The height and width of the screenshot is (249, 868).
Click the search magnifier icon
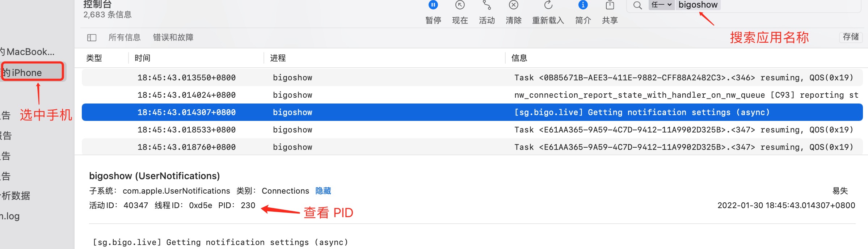[x=637, y=5]
